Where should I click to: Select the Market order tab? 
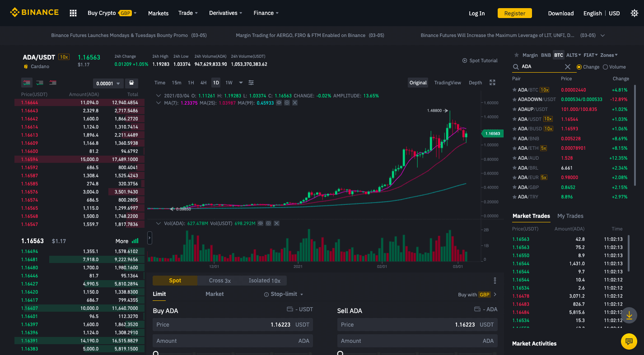[215, 294]
